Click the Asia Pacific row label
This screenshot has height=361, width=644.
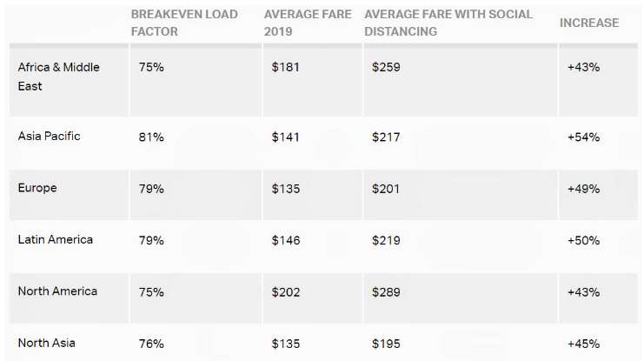click(x=49, y=137)
